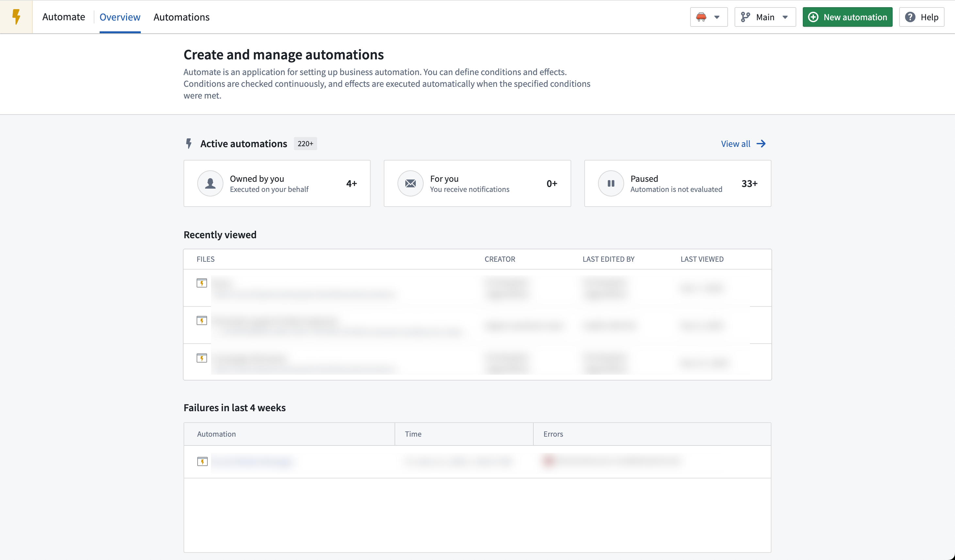Click the CREATOR column header
Viewport: 955px width, 560px height.
pyautogui.click(x=500, y=259)
